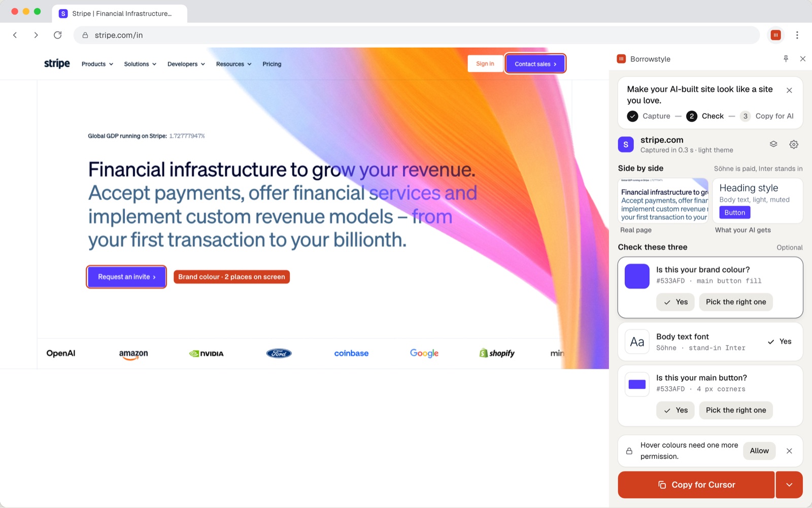Reload the stripe.com page
Viewport: 812px width, 508px height.
(x=58, y=35)
